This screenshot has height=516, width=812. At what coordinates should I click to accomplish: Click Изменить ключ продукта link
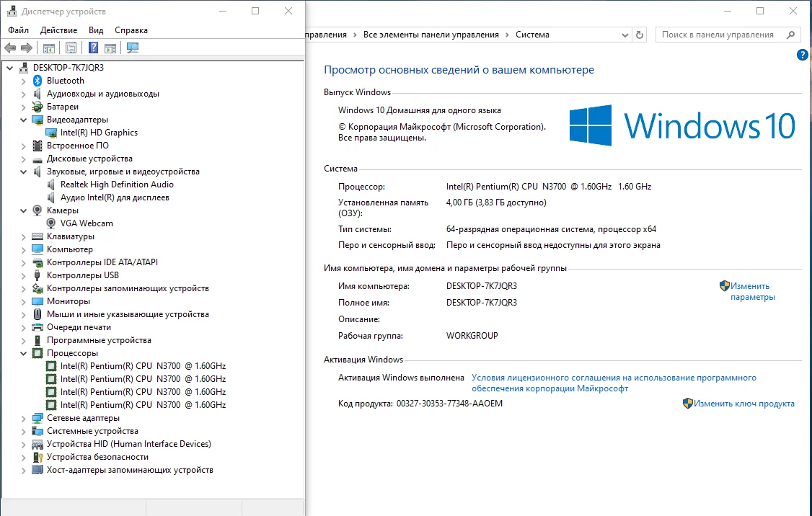(743, 404)
